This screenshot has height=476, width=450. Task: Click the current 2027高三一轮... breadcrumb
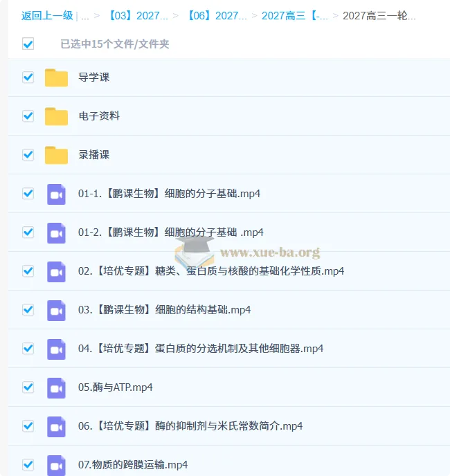(379, 15)
